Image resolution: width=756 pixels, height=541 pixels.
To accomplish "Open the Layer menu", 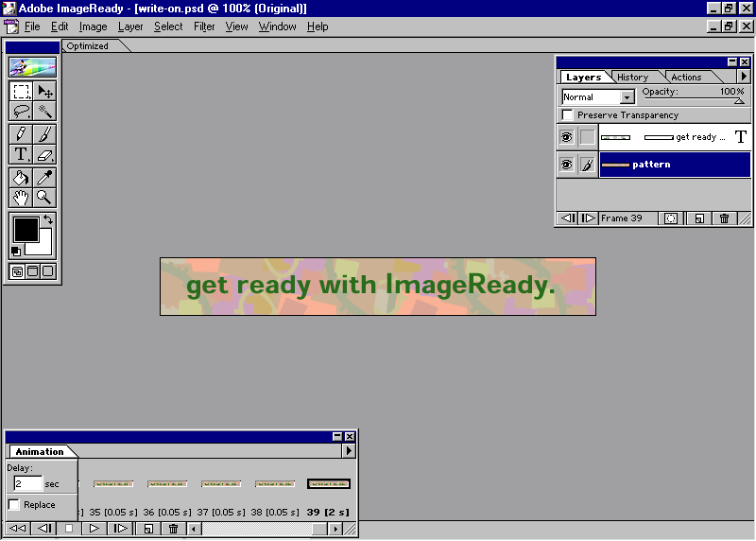I will pos(130,26).
